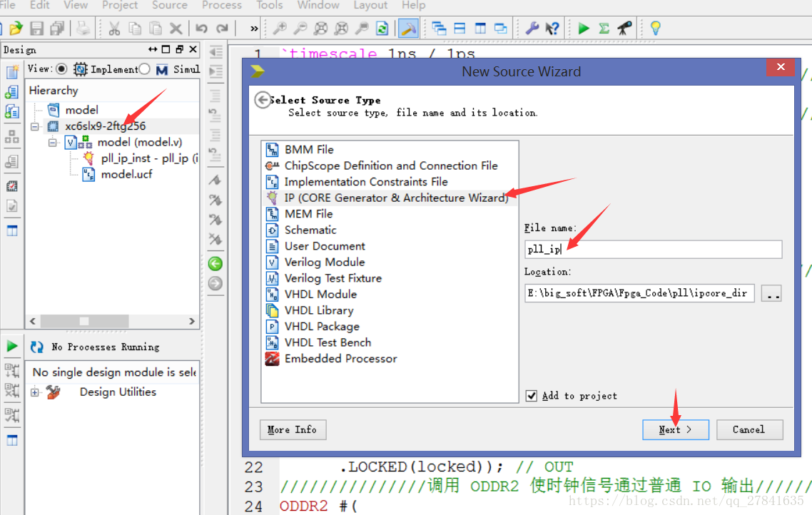The height and width of the screenshot is (515, 812).
Task: Click the File name input field
Action: [x=653, y=249]
